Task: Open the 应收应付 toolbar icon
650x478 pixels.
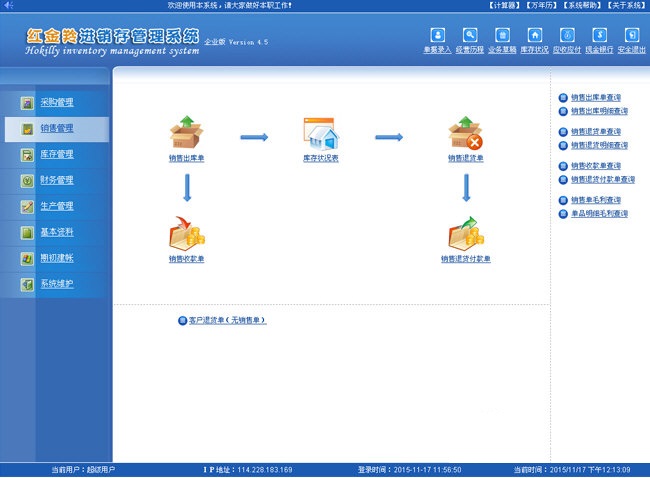Action: pos(567,35)
